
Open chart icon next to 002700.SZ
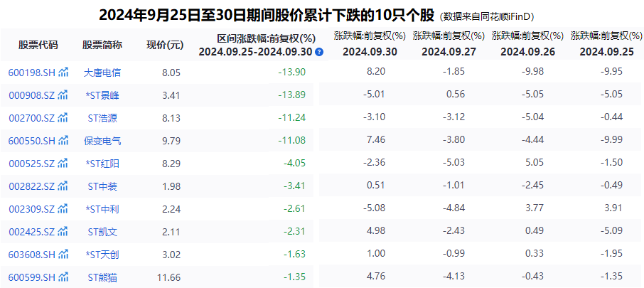point(63,118)
